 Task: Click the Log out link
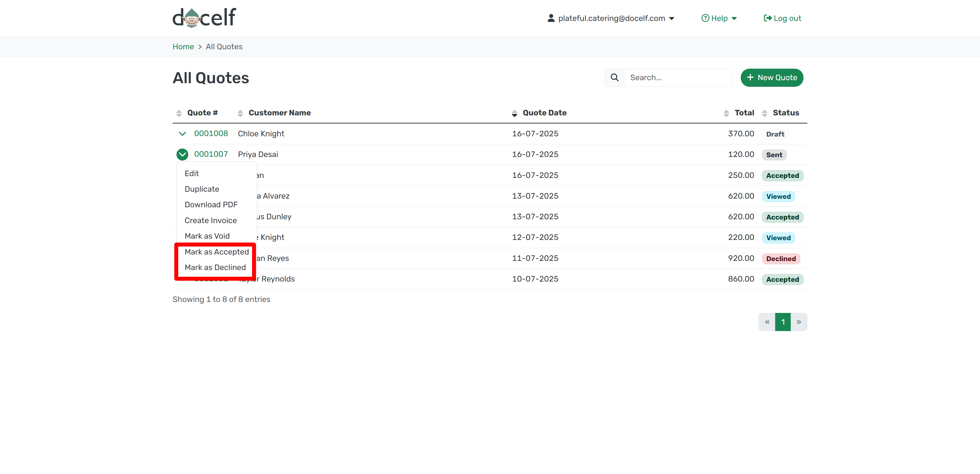tap(782, 18)
